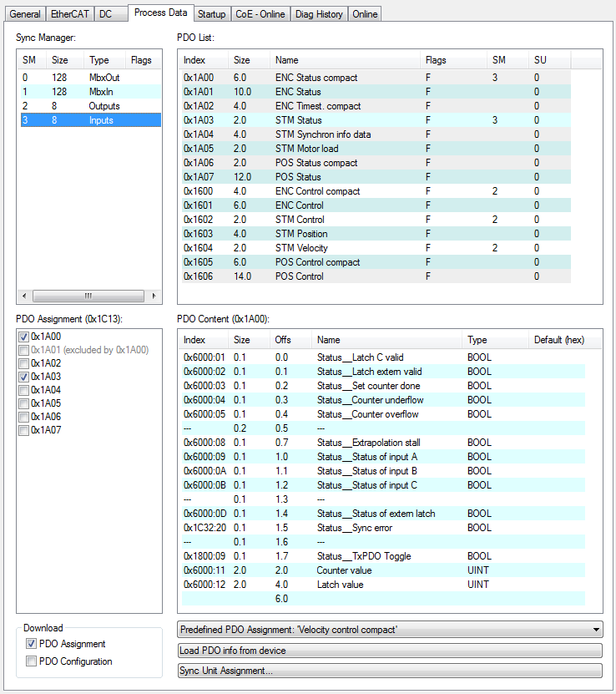Enable the 0x1A04 PDO assignment checkbox
This screenshot has width=616, height=694.
coord(24,390)
